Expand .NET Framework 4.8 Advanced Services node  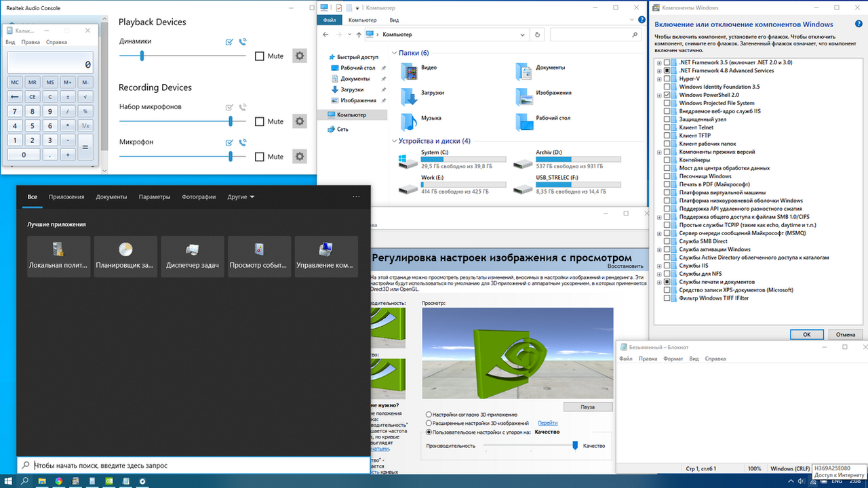[659, 70]
